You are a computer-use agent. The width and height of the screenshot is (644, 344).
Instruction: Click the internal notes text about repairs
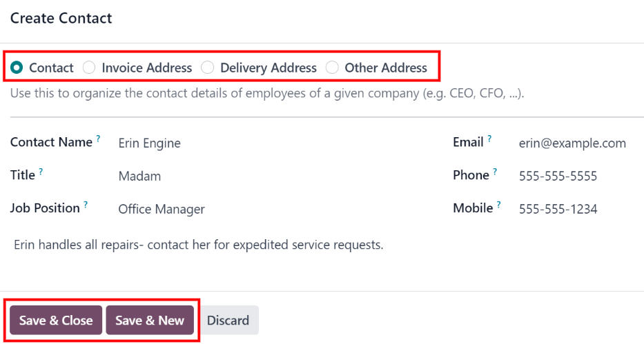(x=199, y=245)
